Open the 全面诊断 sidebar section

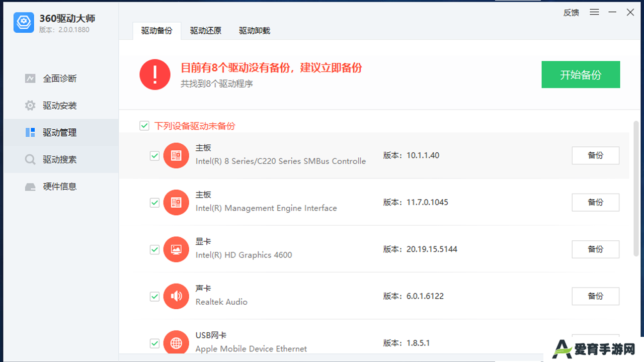coord(61,78)
